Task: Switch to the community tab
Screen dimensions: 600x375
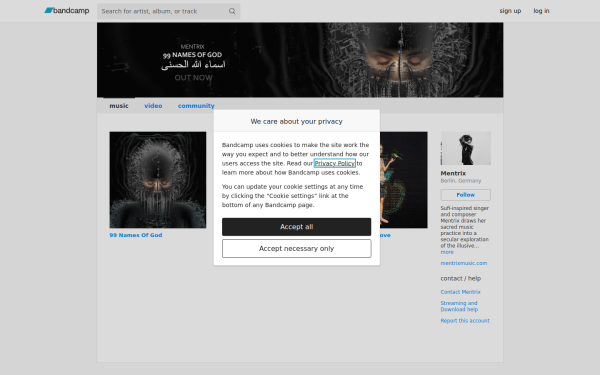Action: click(196, 106)
